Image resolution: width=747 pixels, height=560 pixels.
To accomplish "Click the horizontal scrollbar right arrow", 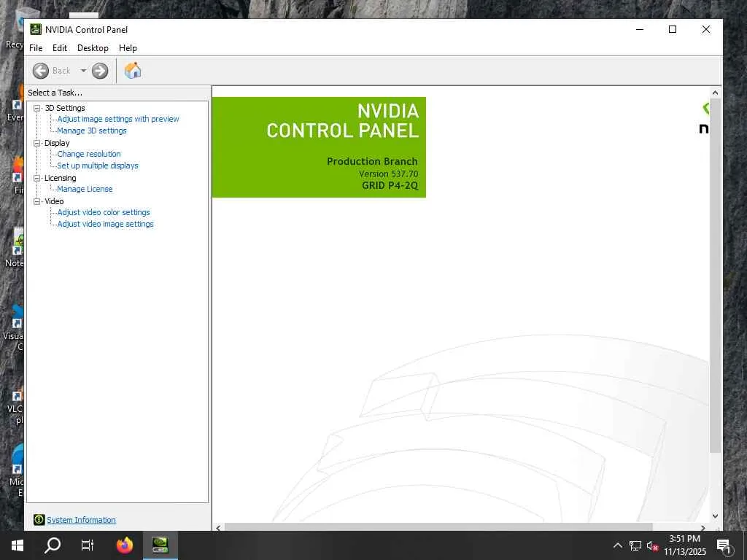I will 703,528.
